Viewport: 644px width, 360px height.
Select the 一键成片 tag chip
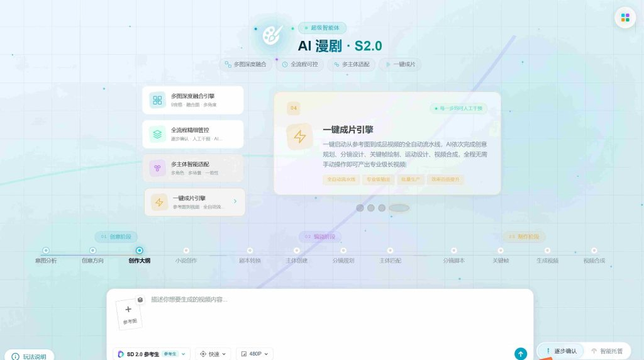click(x=401, y=65)
